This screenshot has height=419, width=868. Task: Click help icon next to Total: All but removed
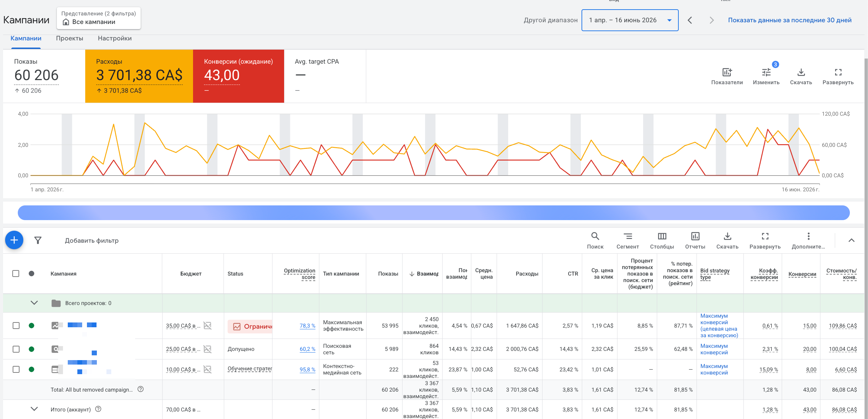point(140,389)
